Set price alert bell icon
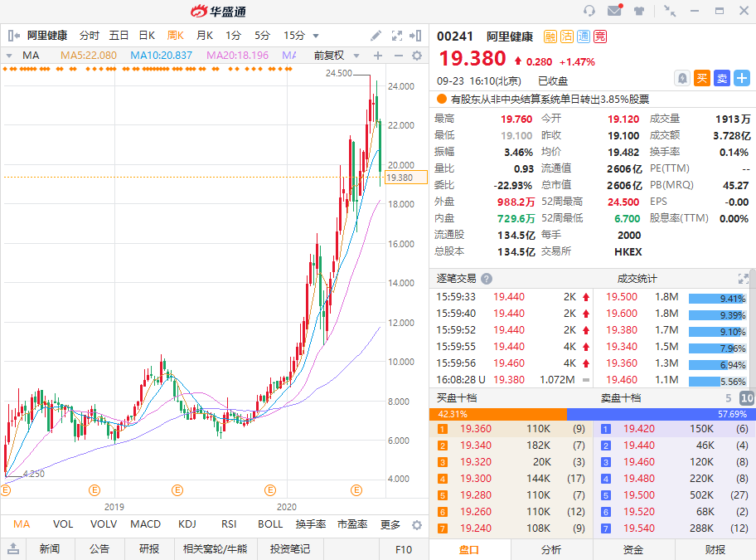 pyautogui.click(x=682, y=78)
